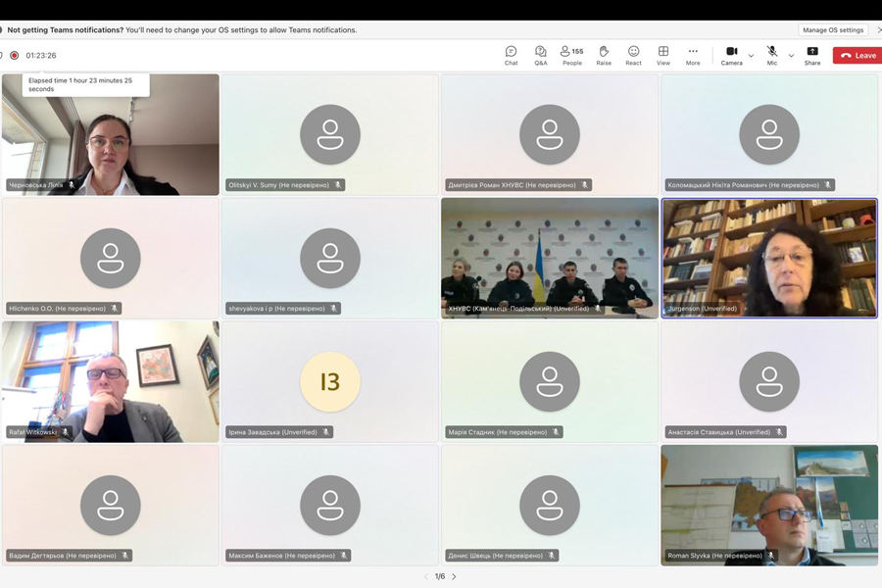Viewport: 882px width, 588px height.
Task: Open the View layout options
Action: pyautogui.click(x=663, y=55)
